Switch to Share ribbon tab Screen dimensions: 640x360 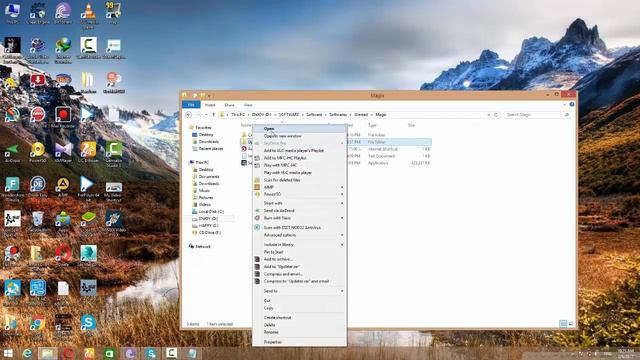click(x=229, y=105)
